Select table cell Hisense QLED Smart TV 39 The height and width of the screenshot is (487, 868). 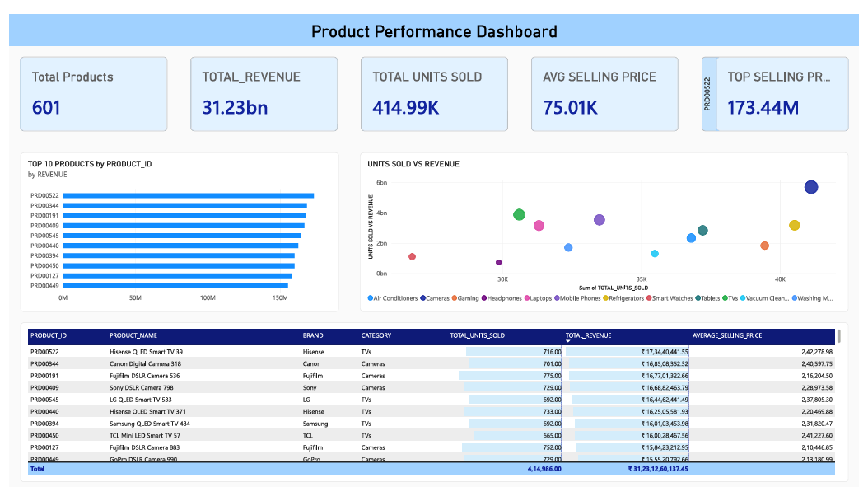pos(146,352)
